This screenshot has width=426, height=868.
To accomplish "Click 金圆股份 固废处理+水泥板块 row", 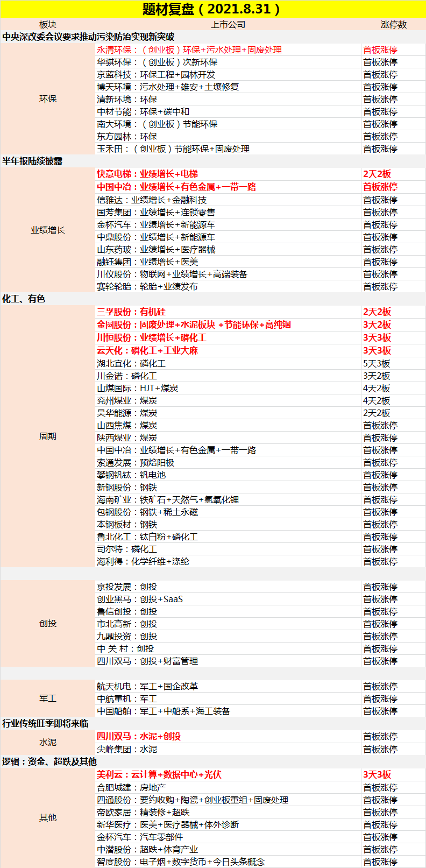I will (194, 325).
